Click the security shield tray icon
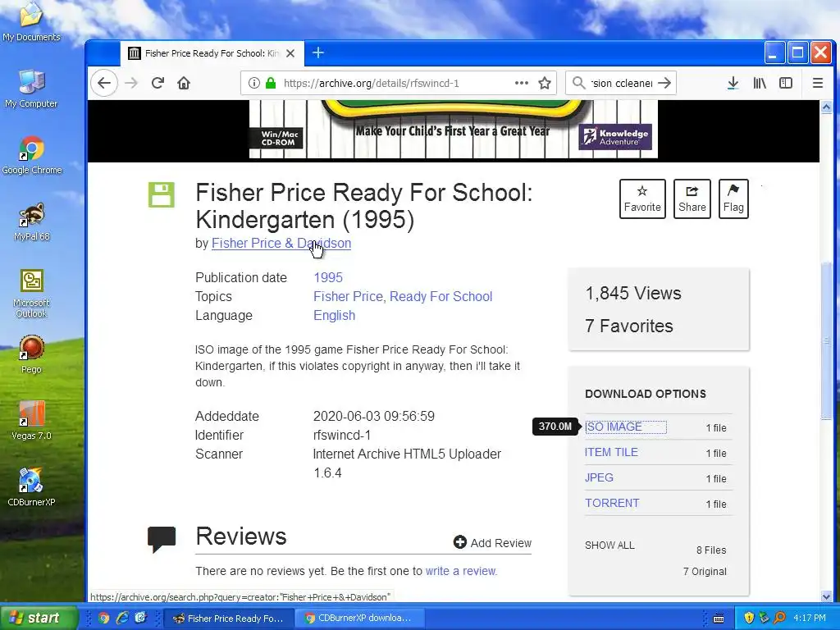 tap(749, 619)
